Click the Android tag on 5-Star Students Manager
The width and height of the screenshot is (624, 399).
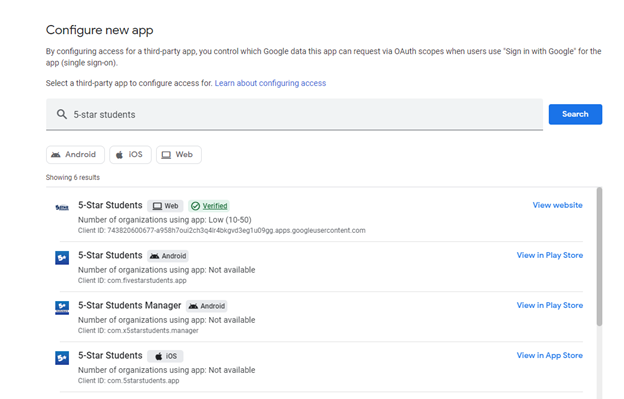[207, 306]
